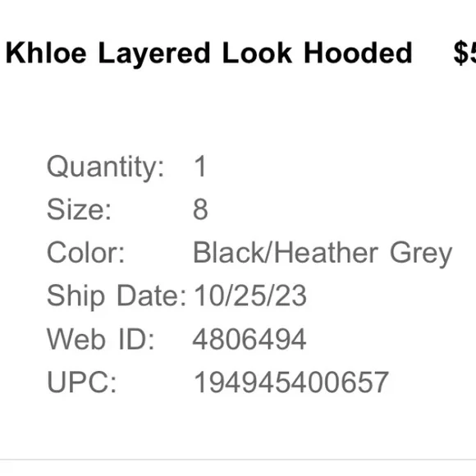Click the partially visible dollar price
The width and height of the screenshot is (476, 476).
coord(465,53)
